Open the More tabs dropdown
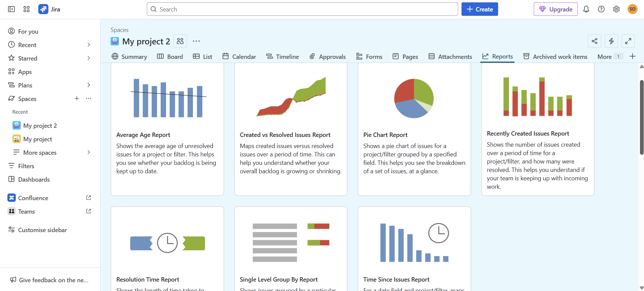 coord(610,57)
